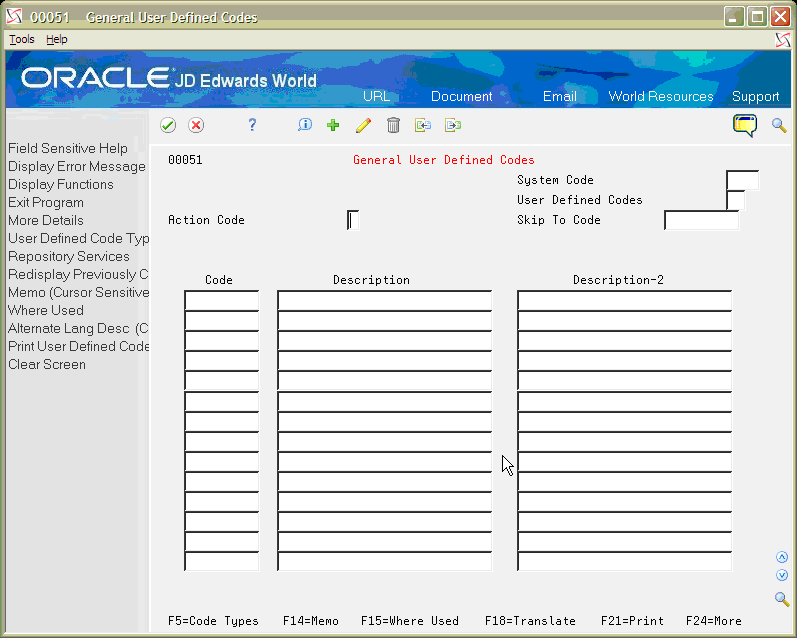Click the trash can delete icon
Viewport: 797px width, 638px height.
pos(393,125)
